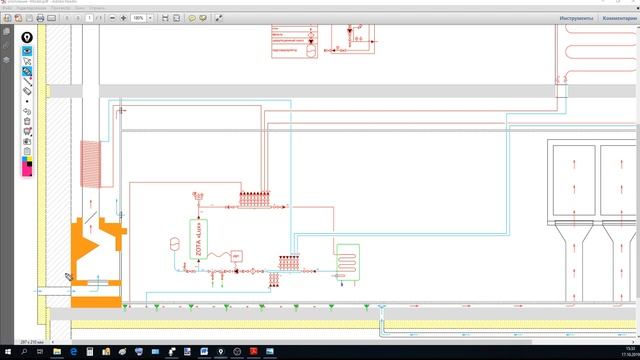Viewport: 640px width, 360px height.
Task: Click the read mode expand arrows icon
Action: 219,18
